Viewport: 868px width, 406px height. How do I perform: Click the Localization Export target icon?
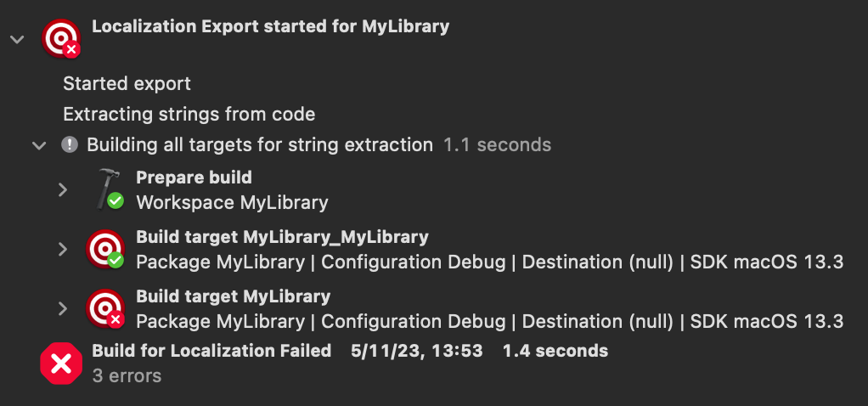(60, 39)
